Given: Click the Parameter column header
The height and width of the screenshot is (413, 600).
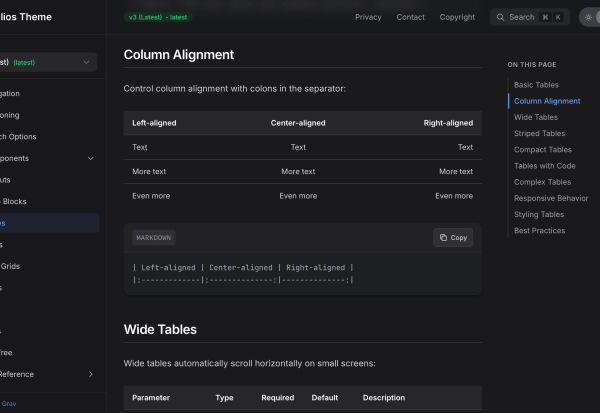Looking at the screenshot, I should pyautogui.click(x=151, y=398).
